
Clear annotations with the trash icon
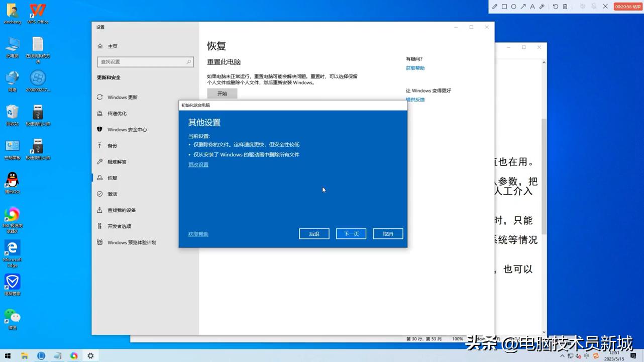pos(565,7)
